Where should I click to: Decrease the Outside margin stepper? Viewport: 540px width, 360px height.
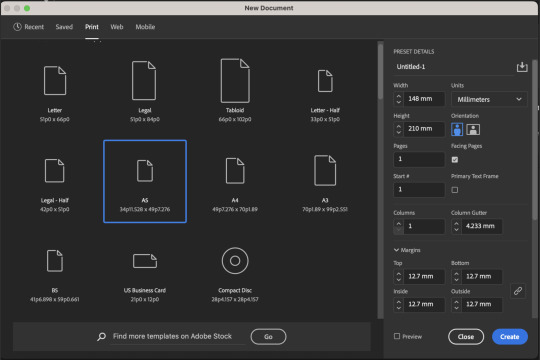tap(456, 308)
